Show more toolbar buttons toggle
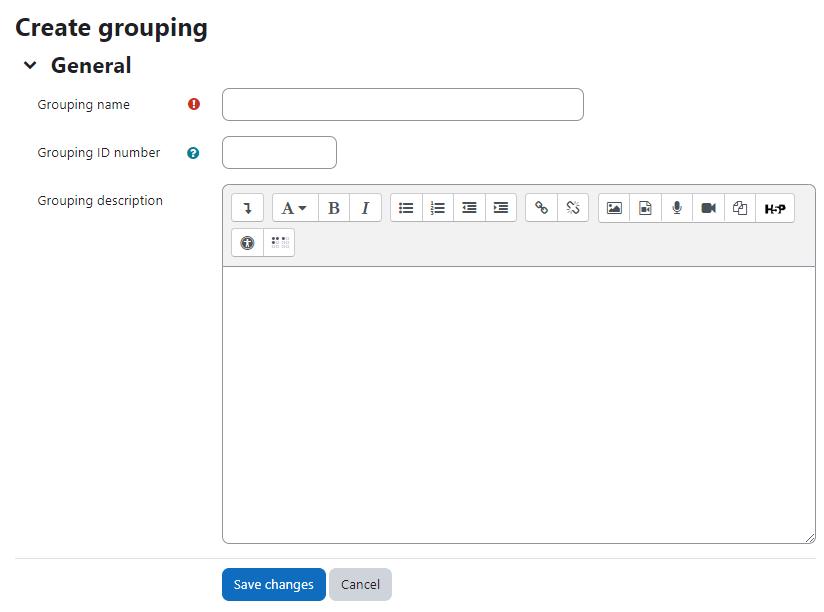 click(248, 208)
